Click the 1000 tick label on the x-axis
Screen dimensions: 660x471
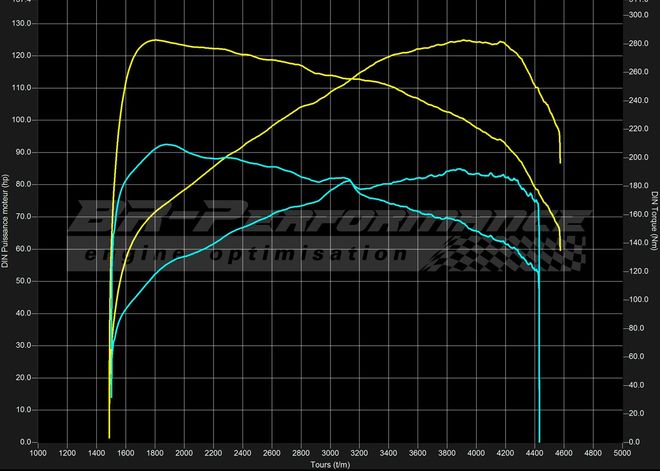[38, 454]
